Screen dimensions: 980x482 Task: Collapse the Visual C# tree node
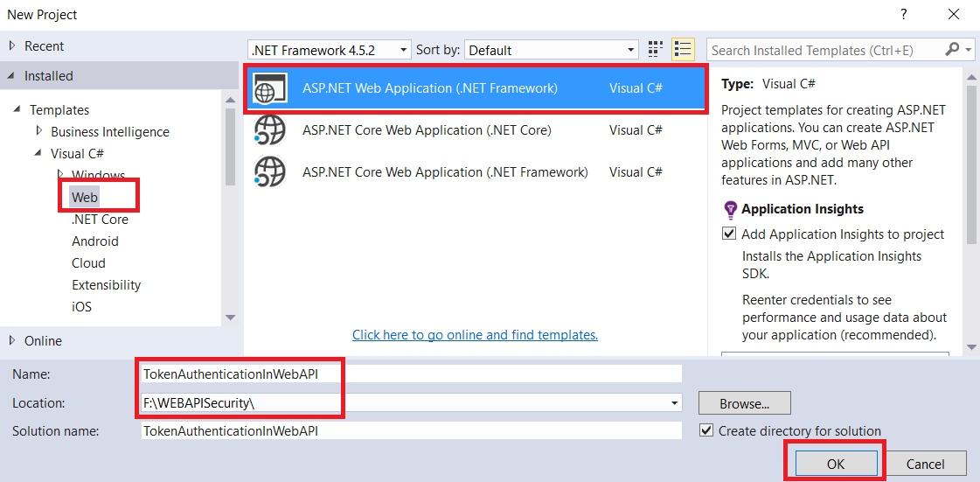pyautogui.click(x=39, y=153)
